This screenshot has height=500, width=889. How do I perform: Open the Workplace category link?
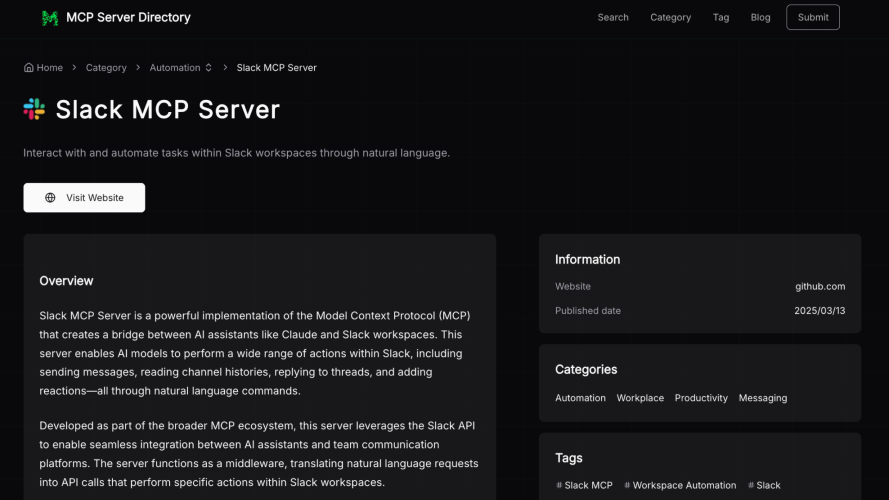point(640,398)
